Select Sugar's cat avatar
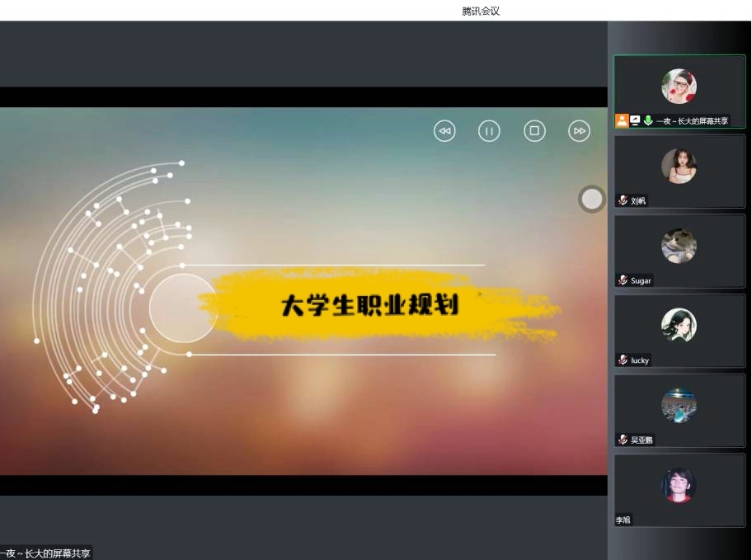This screenshot has width=752, height=560. [x=679, y=246]
